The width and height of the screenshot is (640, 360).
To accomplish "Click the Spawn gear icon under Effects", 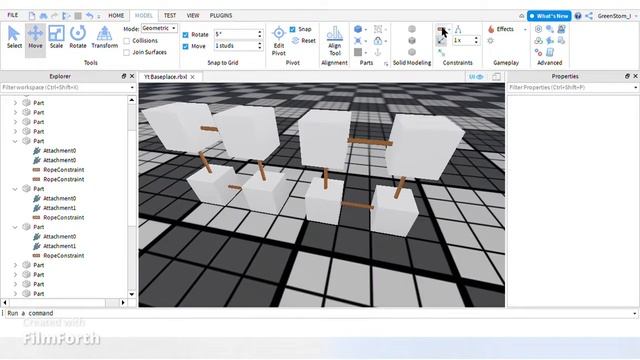I will 491,41.
